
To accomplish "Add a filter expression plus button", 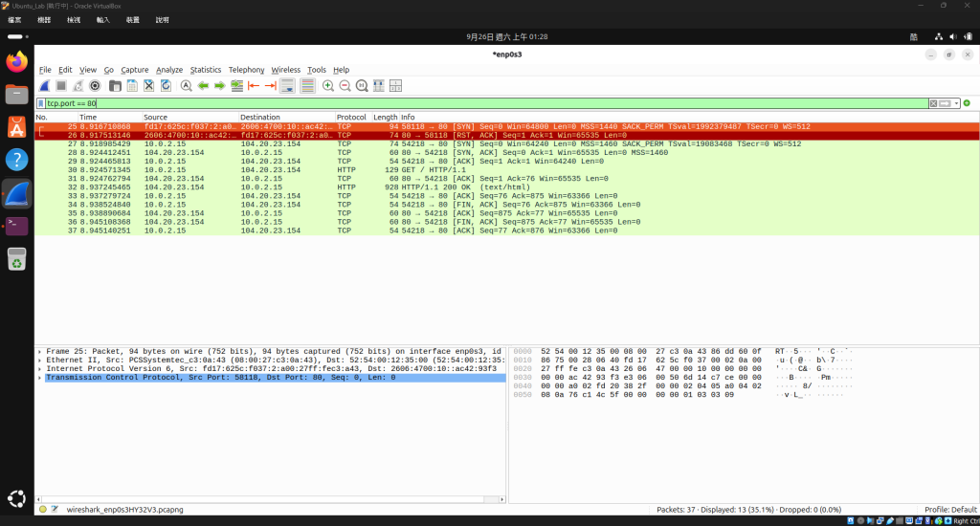I will [x=967, y=103].
